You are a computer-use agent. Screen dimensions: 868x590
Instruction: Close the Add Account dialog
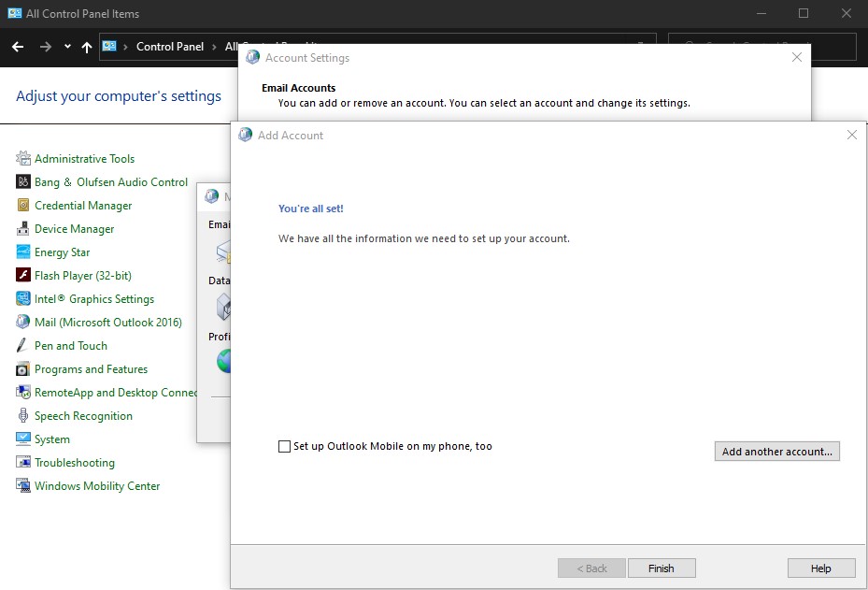pos(852,135)
